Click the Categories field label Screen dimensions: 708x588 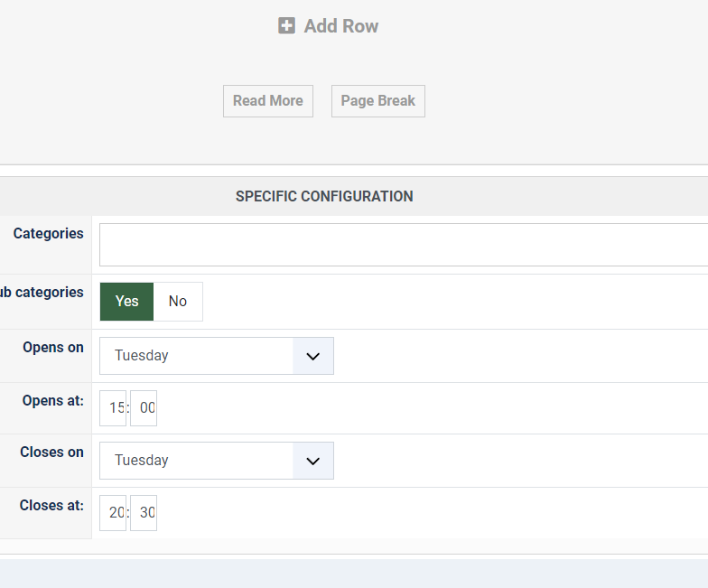[48, 234]
